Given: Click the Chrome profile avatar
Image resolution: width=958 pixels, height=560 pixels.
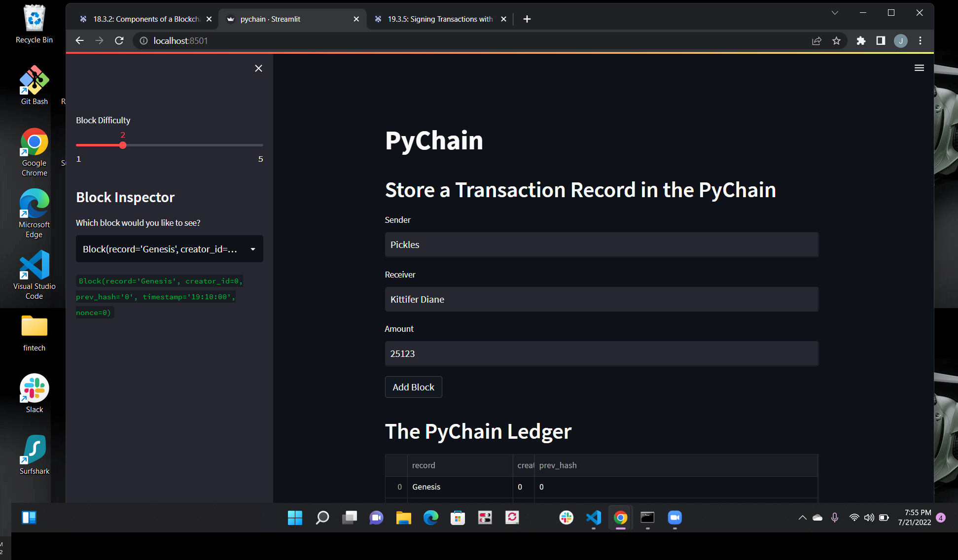Looking at the screenshot, I should [901, 41].
